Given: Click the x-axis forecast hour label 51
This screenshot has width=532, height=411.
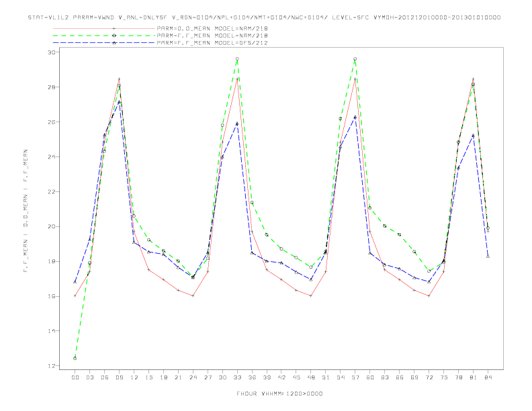Looking at the screenshot, I should (x=326, y=377).
